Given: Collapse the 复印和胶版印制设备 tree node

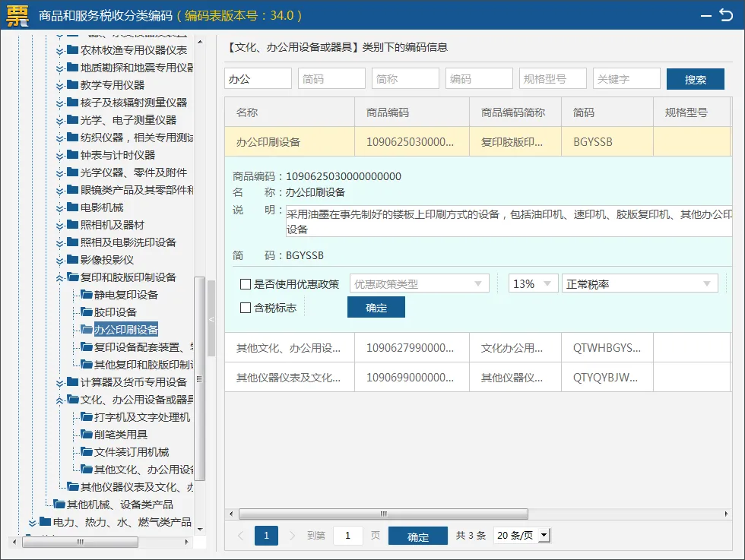Looking at the screenshot, I should click(x=59, y=278).
